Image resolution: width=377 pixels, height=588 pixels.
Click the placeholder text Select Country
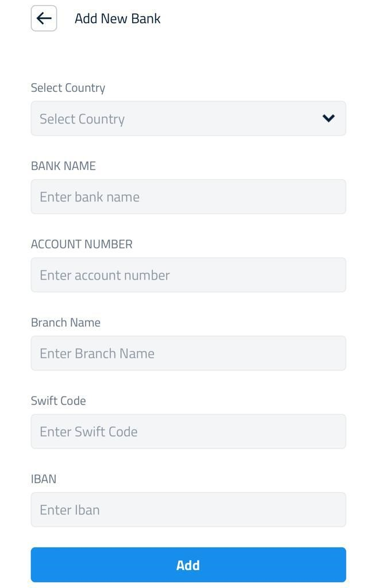pyautogui.click(x=82, y=119)
